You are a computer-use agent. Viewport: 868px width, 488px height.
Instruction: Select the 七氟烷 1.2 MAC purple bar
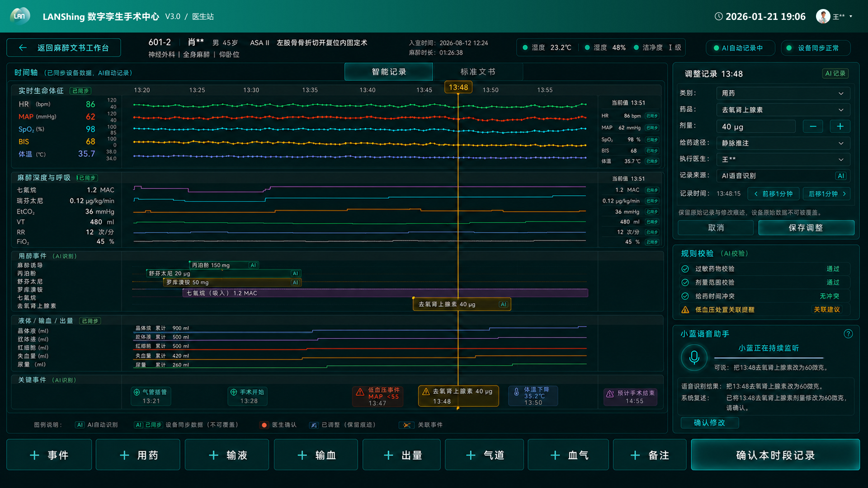coord(385,293)
